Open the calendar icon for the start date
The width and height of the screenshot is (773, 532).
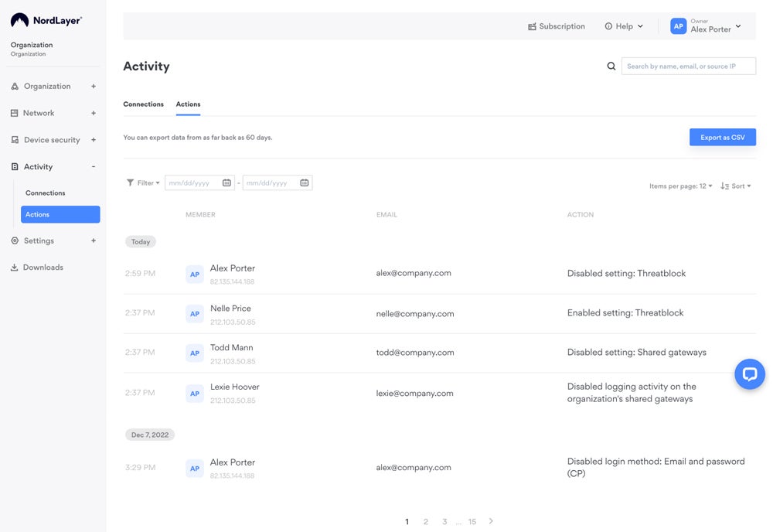[x=226, y=182]
